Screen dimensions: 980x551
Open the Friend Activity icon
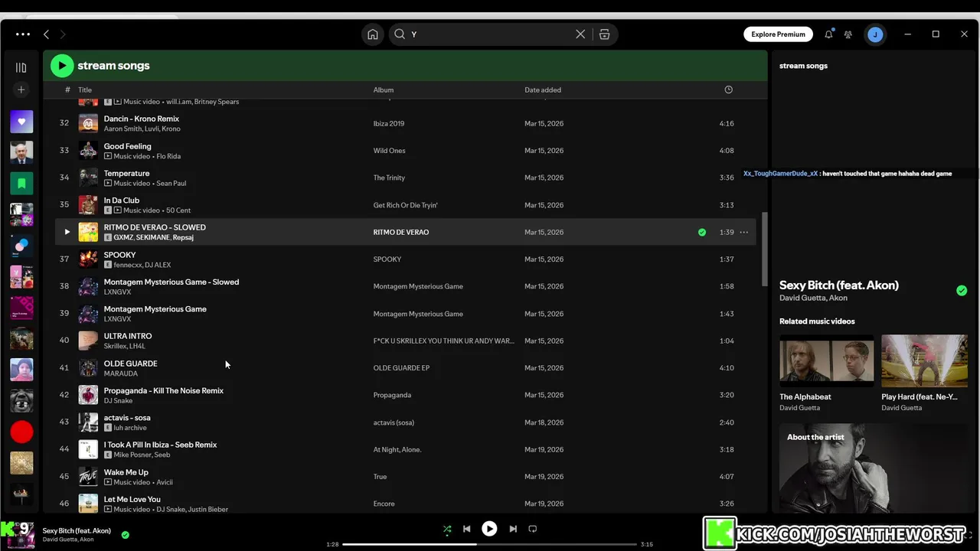pos(848,34)
